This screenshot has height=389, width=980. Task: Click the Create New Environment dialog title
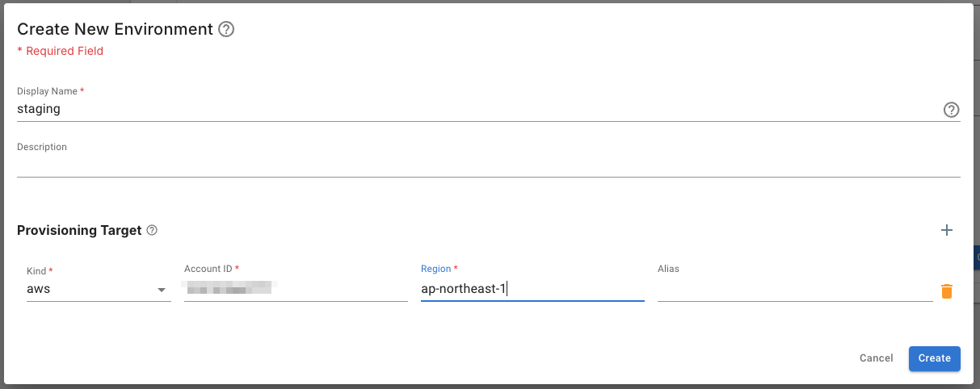pos(115,30)
